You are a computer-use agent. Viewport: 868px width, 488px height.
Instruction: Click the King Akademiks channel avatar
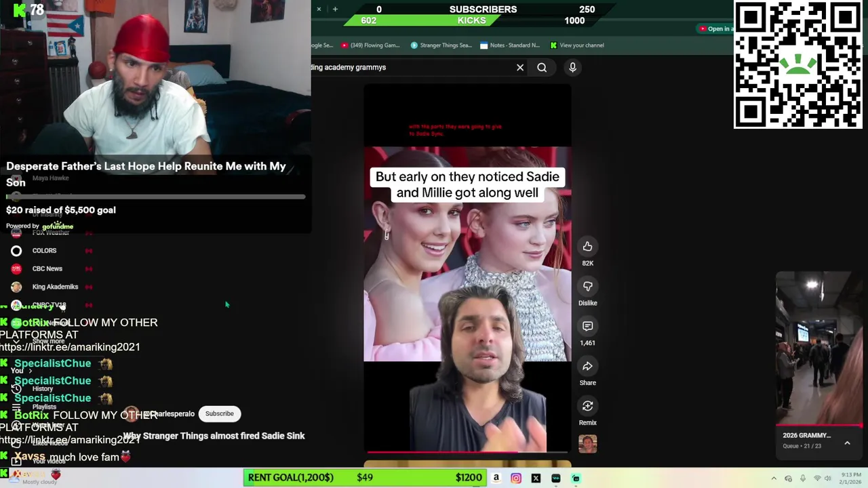pyautogui.click(x=16, y=287)
